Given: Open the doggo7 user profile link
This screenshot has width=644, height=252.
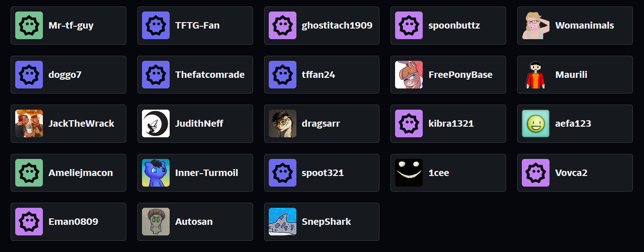Looking at the screenshot, I should [68, 75].
